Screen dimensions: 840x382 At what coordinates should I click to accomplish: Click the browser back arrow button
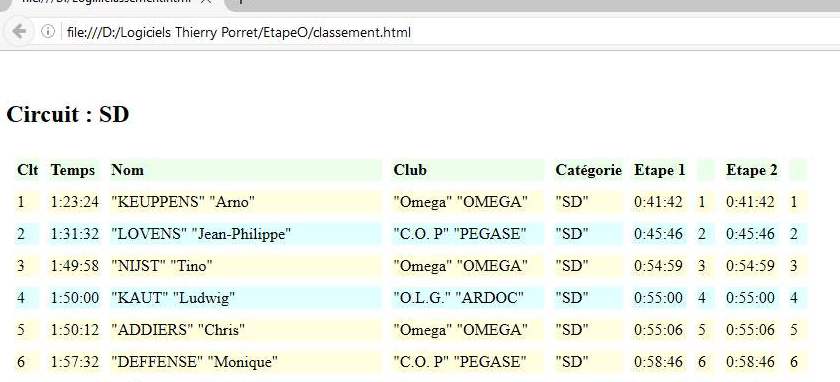tap(19, 32)
